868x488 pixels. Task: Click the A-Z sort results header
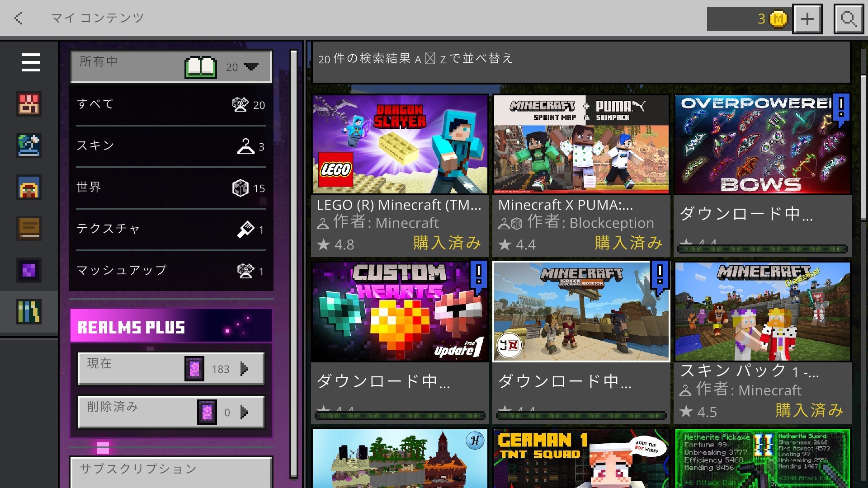(581, 62)
